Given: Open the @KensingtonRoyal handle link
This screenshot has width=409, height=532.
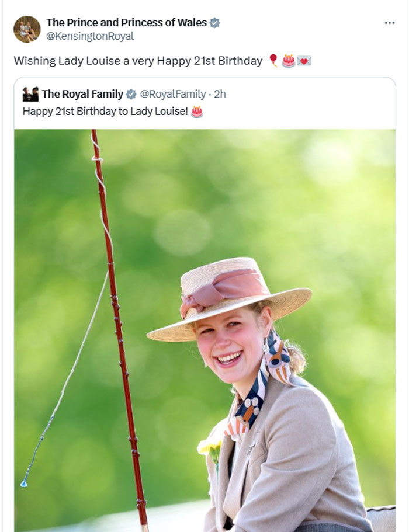Looking at the screenshot, I should [90, 36].
